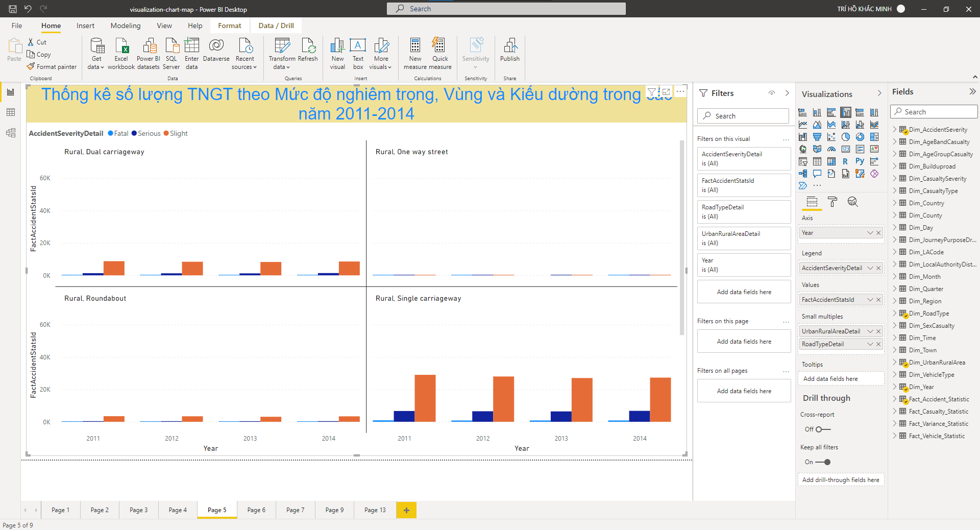The height and width of the screenshot is (530, 980).
Task: Expand the Fact_Accident_Statistic table
Action: point(895,399)
